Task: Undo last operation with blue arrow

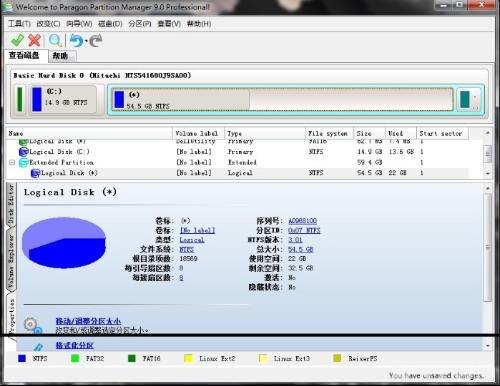Action: pos(77,41)
